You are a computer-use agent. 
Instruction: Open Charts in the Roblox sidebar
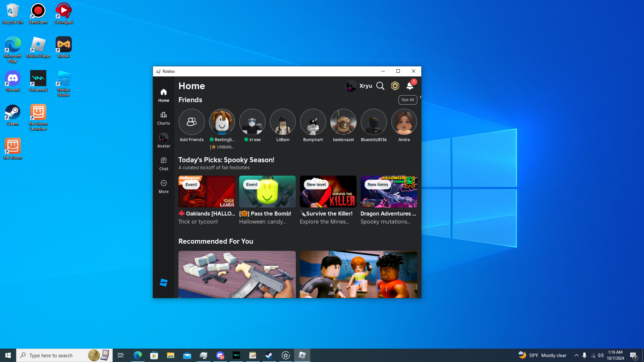click(x=164, y=118)
